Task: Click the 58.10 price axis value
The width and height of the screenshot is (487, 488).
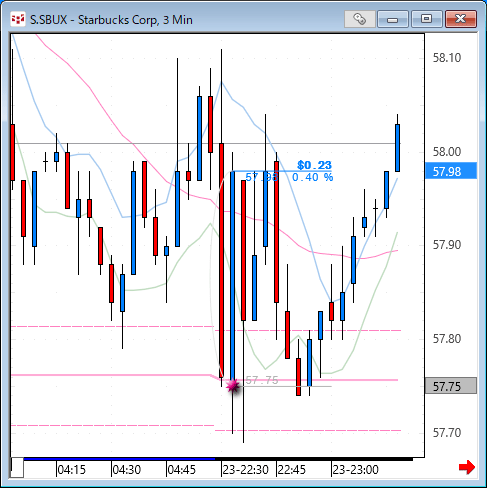Action: point(447,58)
